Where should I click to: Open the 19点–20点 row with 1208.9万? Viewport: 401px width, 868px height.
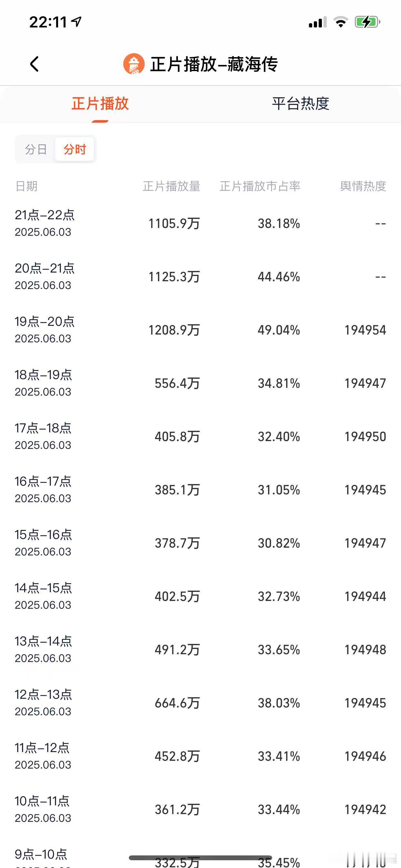200,330
